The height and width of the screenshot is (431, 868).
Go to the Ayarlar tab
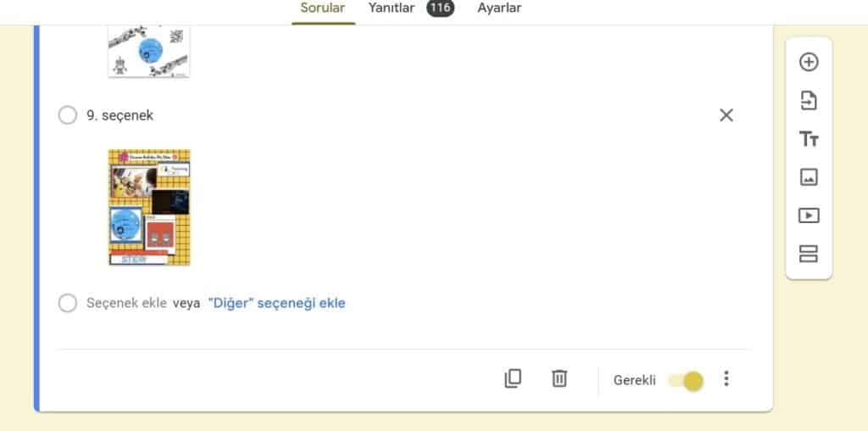click(x=499, y=8)
